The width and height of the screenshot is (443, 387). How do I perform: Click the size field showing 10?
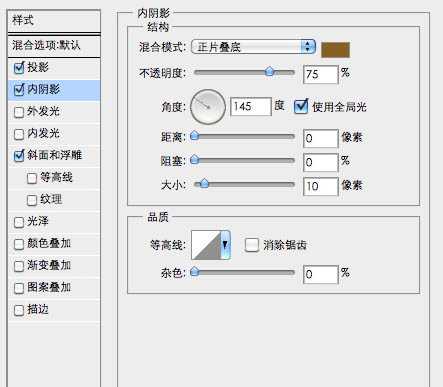(321, 186)
